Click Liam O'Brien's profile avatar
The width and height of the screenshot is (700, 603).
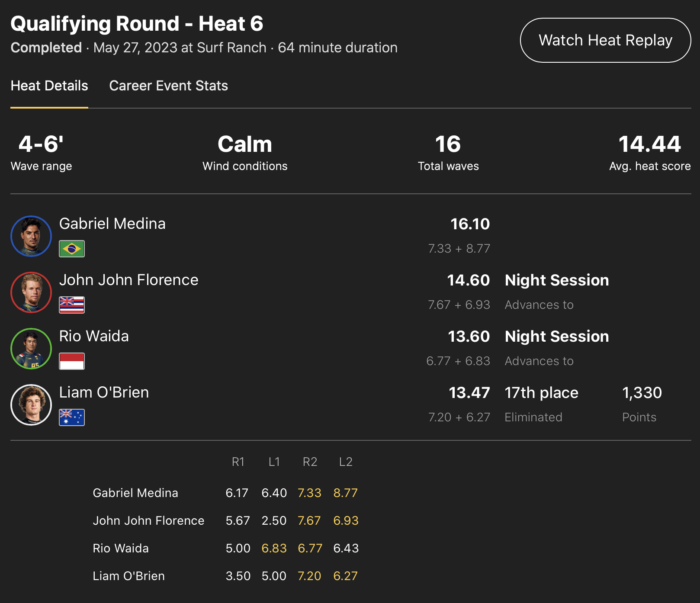click(31, 405)
